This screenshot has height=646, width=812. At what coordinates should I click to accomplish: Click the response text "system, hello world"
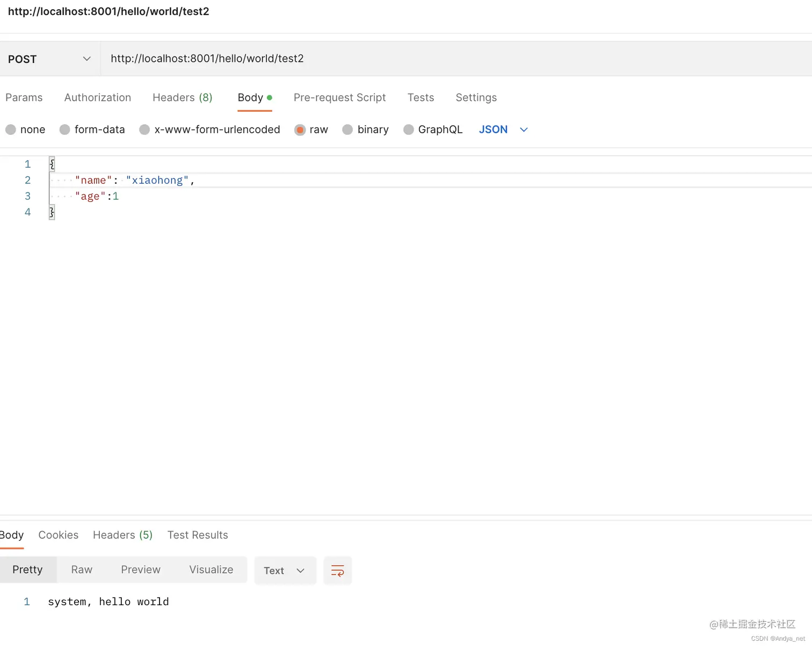pos(108,602)
